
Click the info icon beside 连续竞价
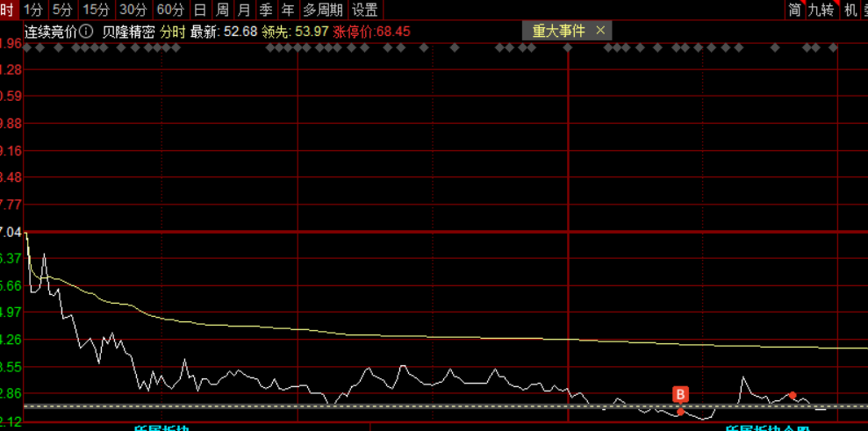coord(86,31)
